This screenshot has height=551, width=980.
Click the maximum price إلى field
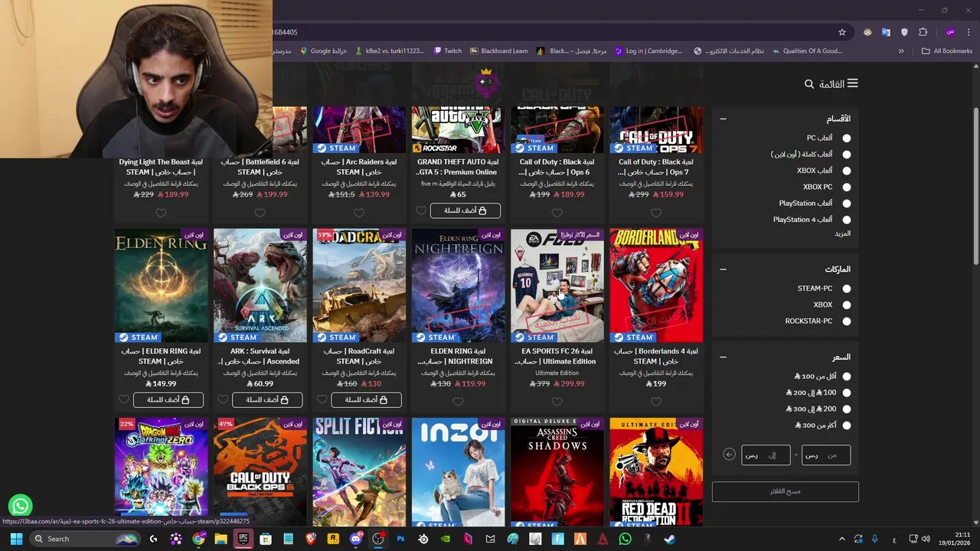(766, 455)
